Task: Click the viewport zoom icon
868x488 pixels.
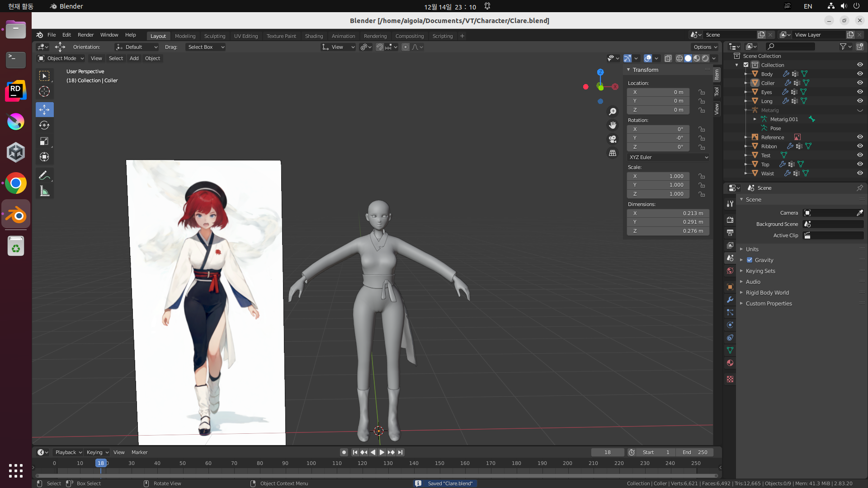Action: [x=613, y=112]
